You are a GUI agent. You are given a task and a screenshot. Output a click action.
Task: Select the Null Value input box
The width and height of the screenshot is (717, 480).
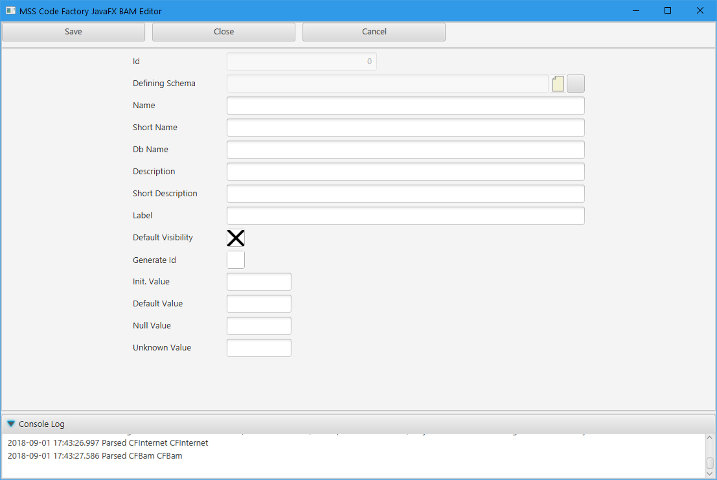[259, 326]
